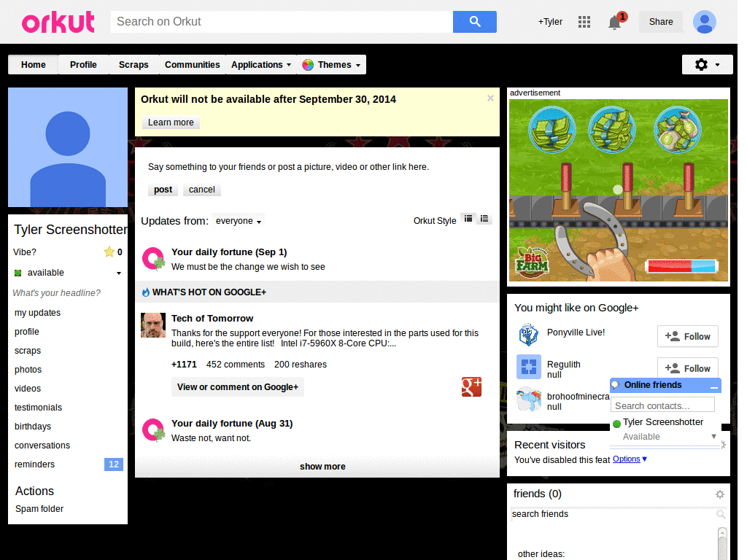The width and height of the screenshot is (747, 560).
Task: Click the Tech of Tomorrow post title
Action: point(212,319)
